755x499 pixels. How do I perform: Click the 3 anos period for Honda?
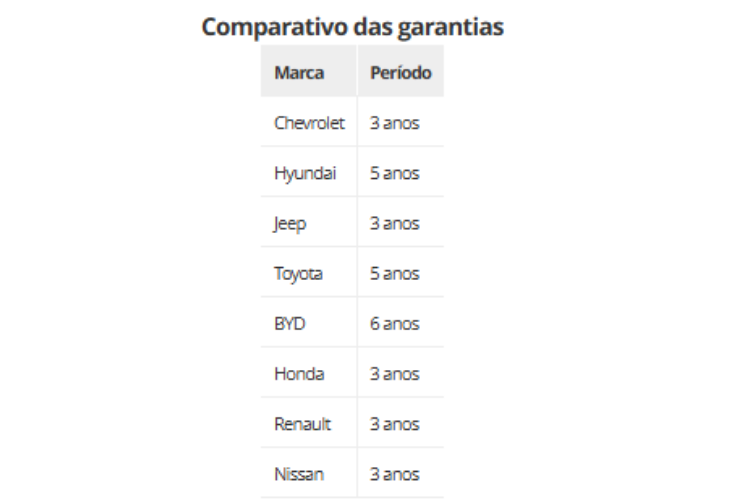coord(394,374)
